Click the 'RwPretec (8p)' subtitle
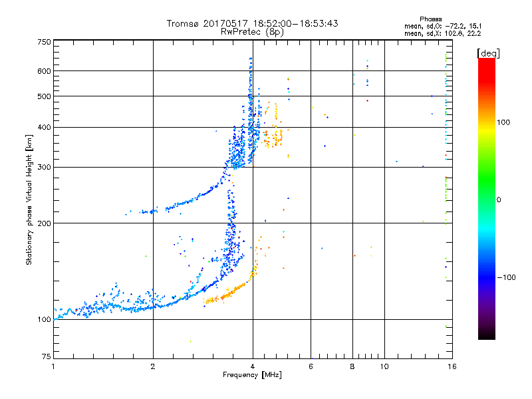 [252, 32]
